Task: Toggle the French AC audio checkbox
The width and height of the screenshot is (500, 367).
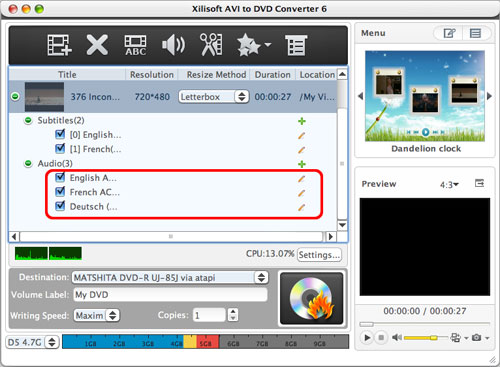Action: 60,191
